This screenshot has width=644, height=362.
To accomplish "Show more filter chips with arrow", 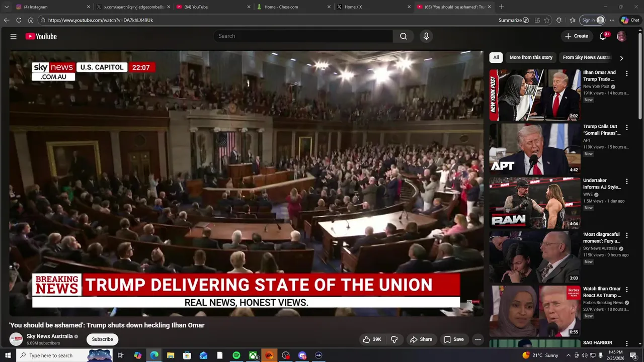I will coord(621,58).
